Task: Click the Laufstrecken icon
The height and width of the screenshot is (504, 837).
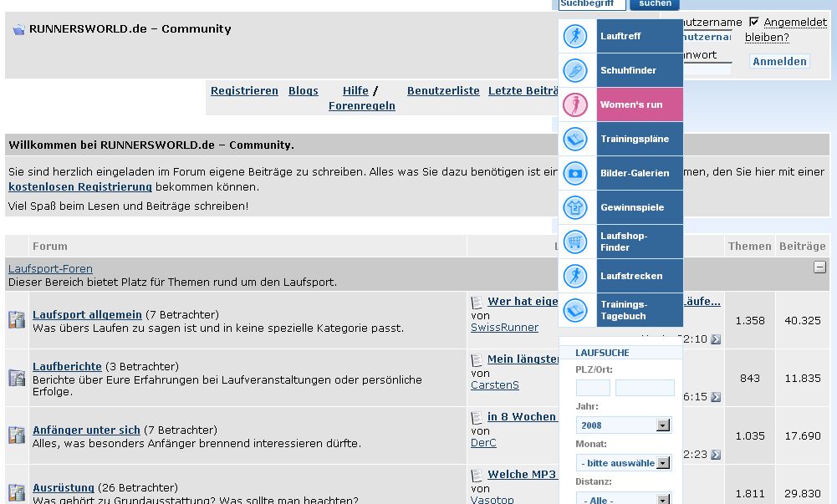Action: click(x=575, y=276)
